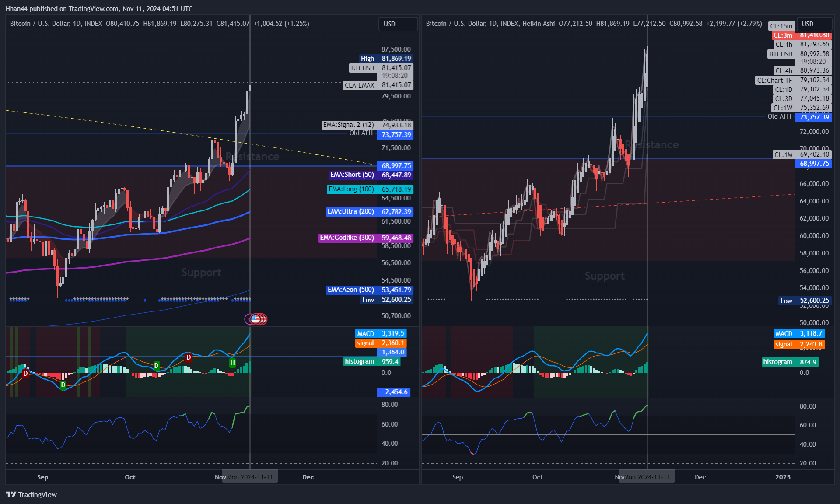This screenshot has width=840, height=504.
Task: Click the dark red D marker at the far left of the left MACD
Action: tap(25, 373)
